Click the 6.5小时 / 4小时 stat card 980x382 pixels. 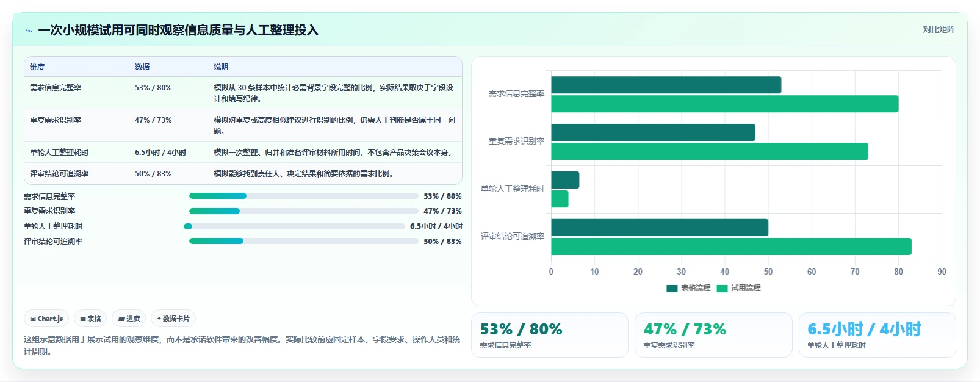[877, 335]
